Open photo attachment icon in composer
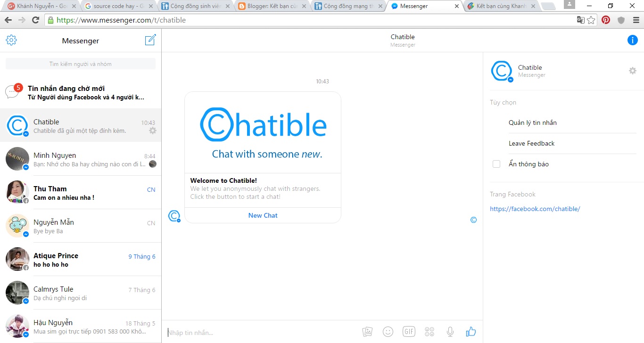Image resolution: width=644 pixels, height=343 pixels. point(367,332)
